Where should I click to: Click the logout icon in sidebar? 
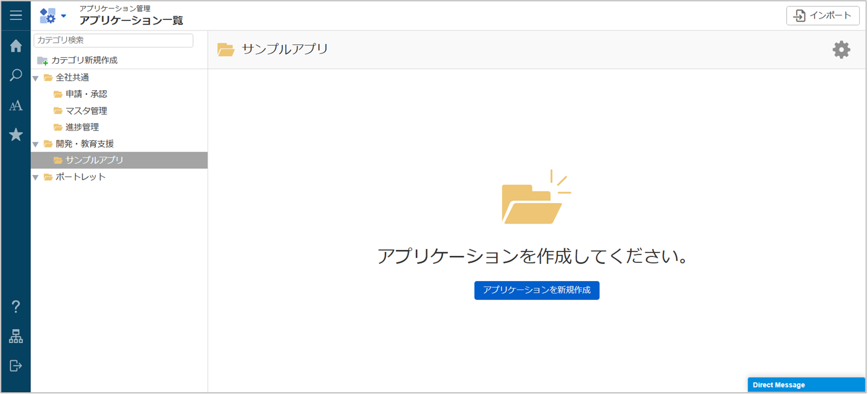coord(16,366)
